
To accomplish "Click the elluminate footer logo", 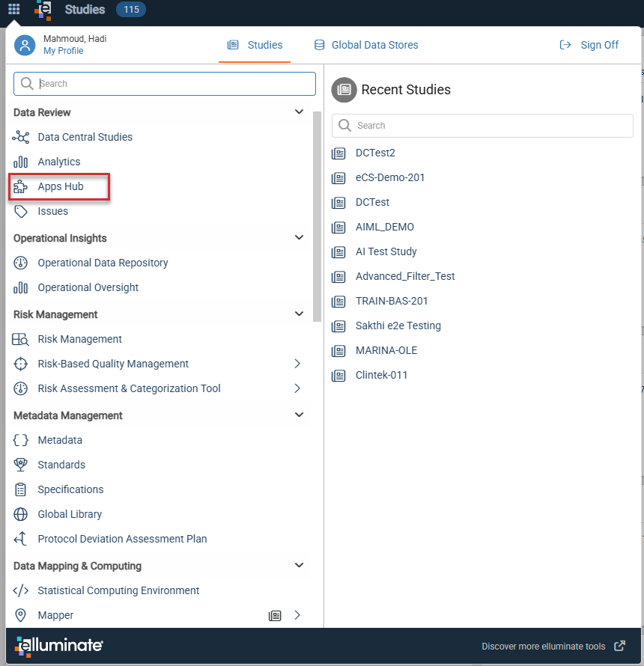I will point(59,646).
